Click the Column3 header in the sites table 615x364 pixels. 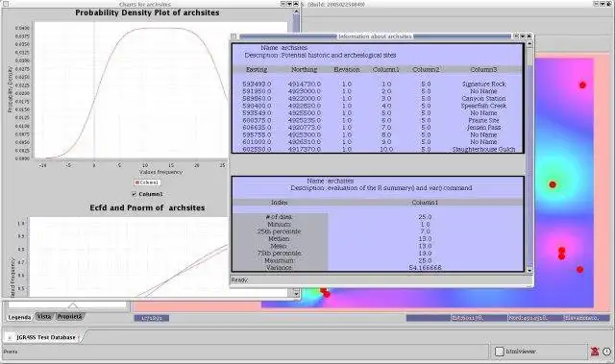point(483,69)
